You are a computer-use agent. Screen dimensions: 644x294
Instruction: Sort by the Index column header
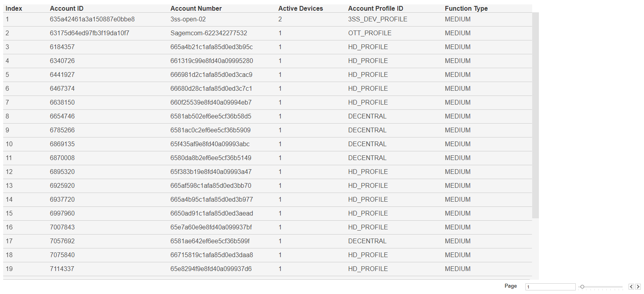click(14, 8)
